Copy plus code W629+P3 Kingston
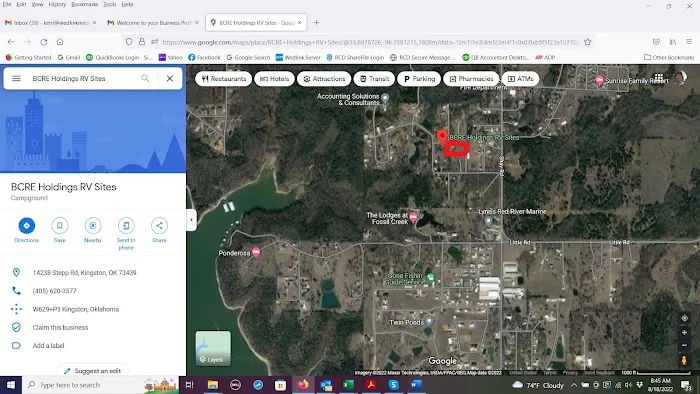Viewport: 700px width, 394px height. tap(75, 309)
